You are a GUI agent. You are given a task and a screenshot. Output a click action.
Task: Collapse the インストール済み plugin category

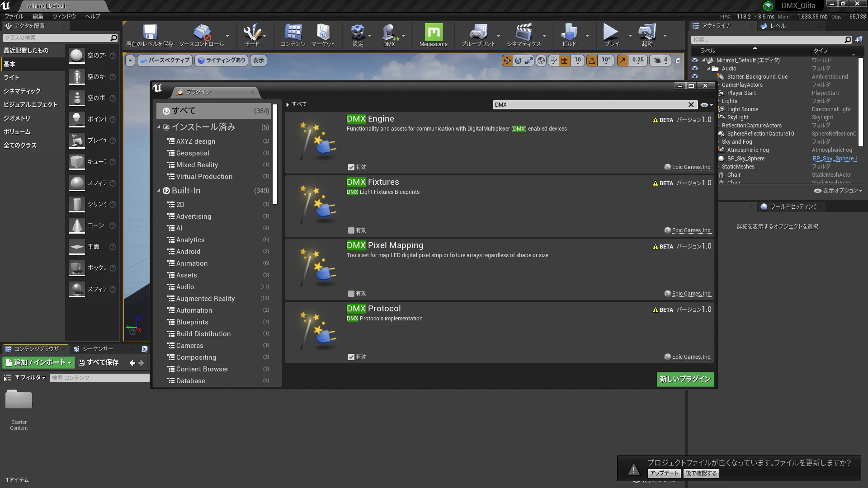(x=159, y=127)
